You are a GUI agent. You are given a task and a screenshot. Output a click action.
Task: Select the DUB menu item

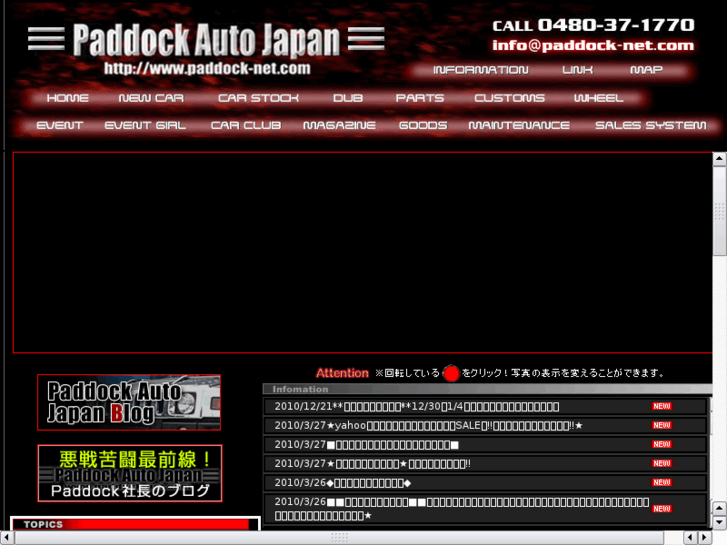click(348, 98)
